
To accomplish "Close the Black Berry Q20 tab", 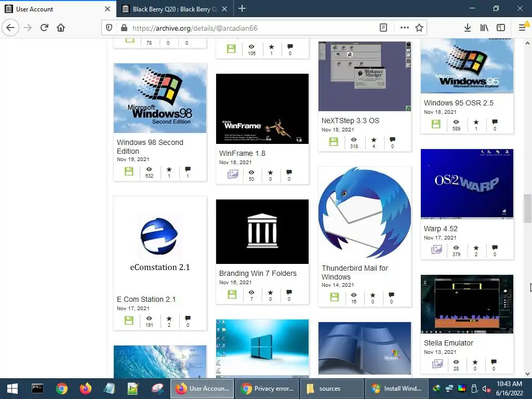I will pyautogui.click(x=224, y=9).
